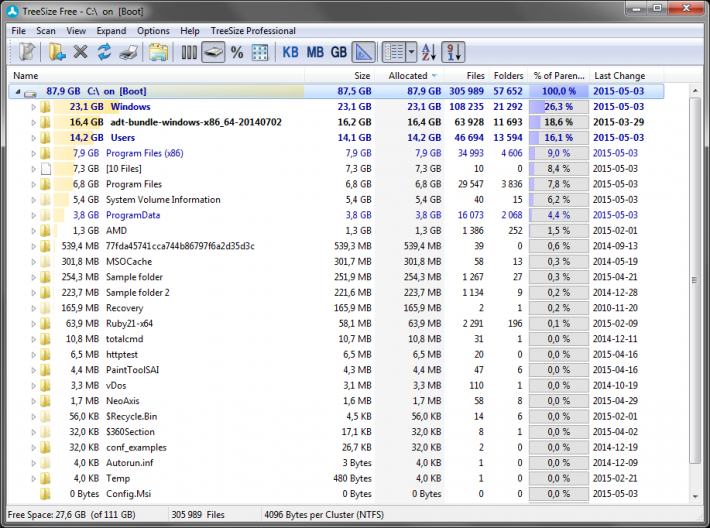This screenshot has height=528, width=710.
Task: Open the Scan menu
Action: [x=46, y=31]
